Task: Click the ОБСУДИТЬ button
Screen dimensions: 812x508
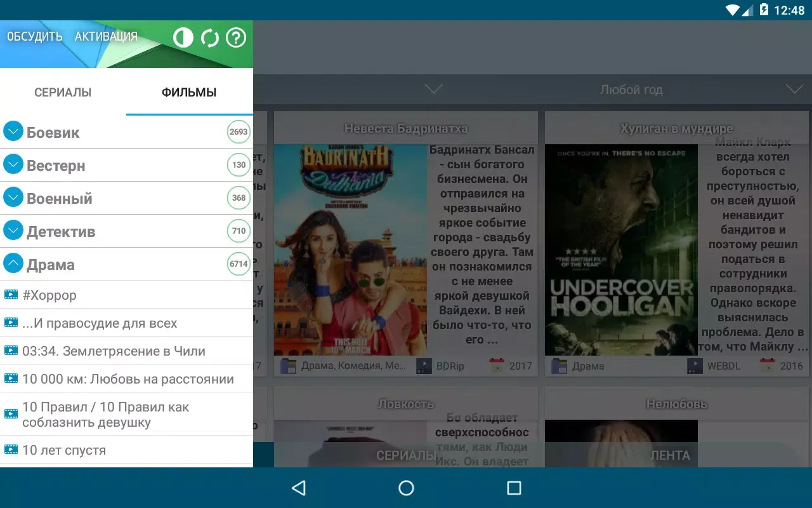Action: 35,37
